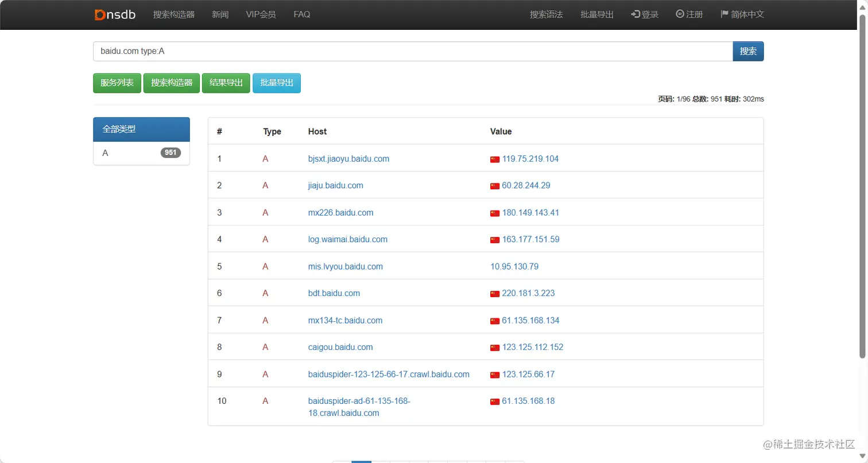Open host bdt.baidu.com
Viewport: 868px width, 463px height.
click(x=334, y=293)
